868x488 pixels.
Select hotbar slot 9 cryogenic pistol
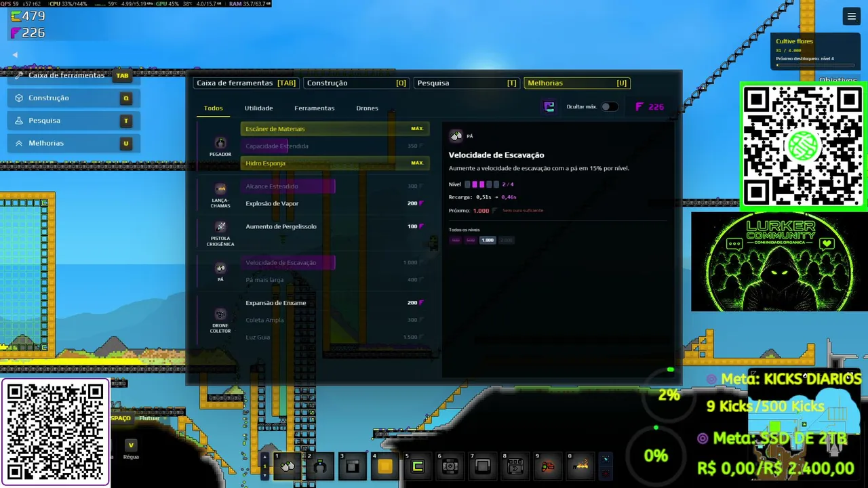pyautogui.click(x=548, y=466)
